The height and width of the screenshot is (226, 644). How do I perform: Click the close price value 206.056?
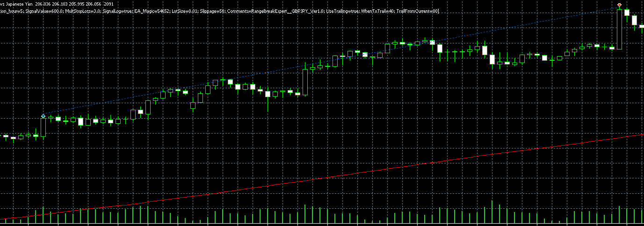click(x=94, y=4)
